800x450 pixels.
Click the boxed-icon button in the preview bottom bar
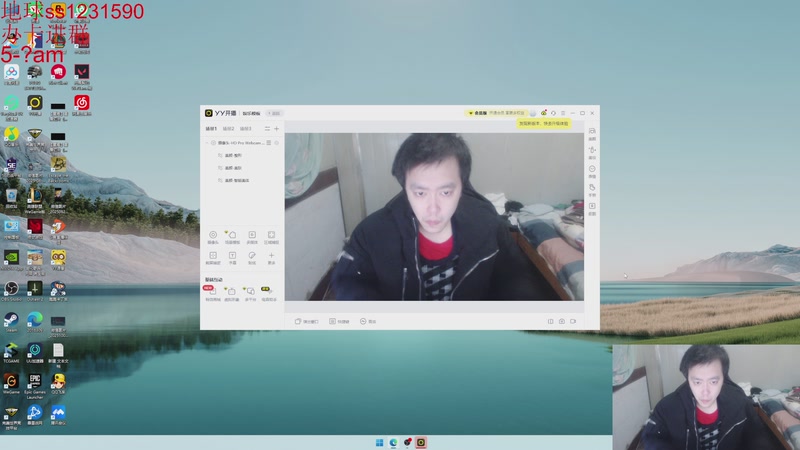tap(339, 321)
